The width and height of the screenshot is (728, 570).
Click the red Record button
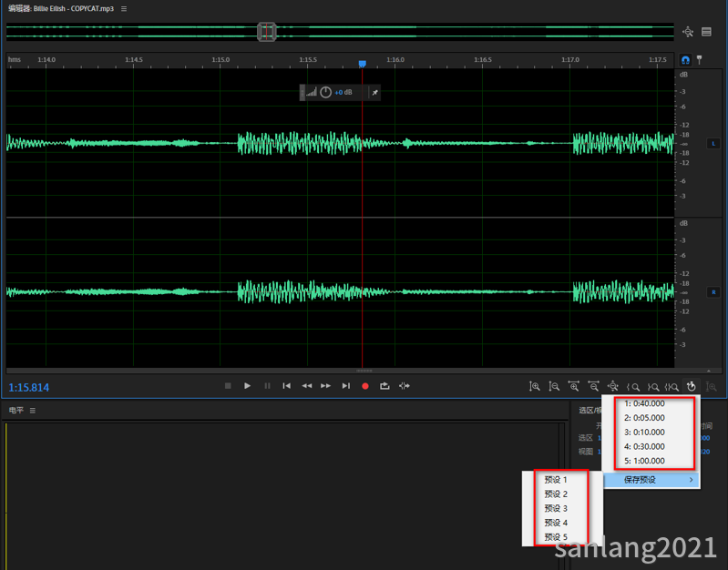click(x=365, y=386)
